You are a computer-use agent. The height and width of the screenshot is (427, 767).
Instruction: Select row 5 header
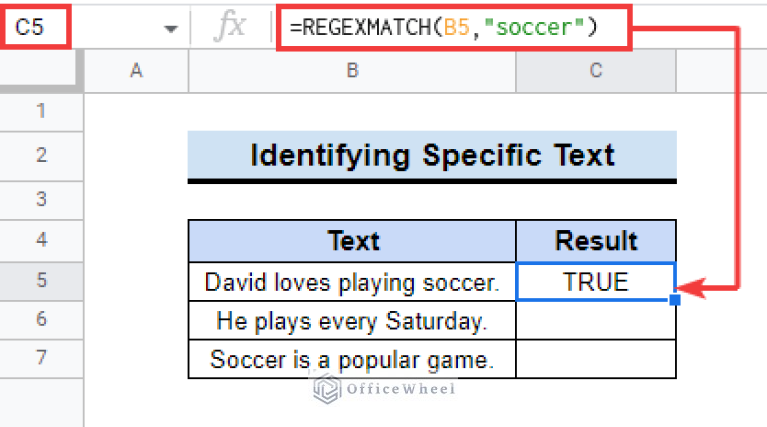(42, 281)
